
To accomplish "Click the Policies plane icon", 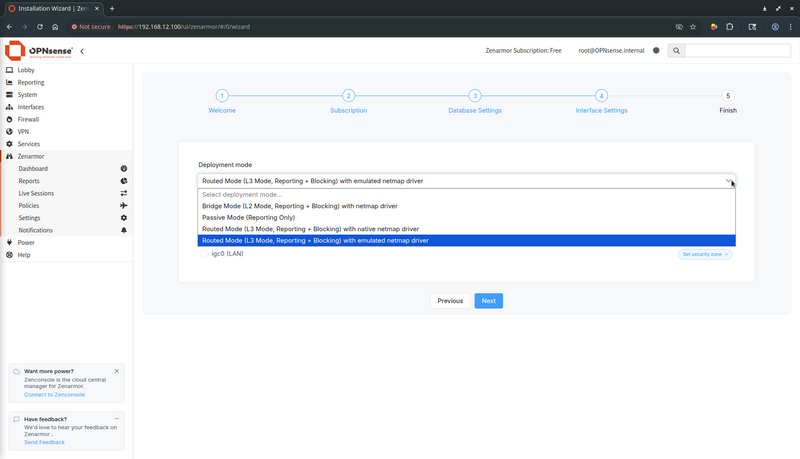I will tap(123, 205).
